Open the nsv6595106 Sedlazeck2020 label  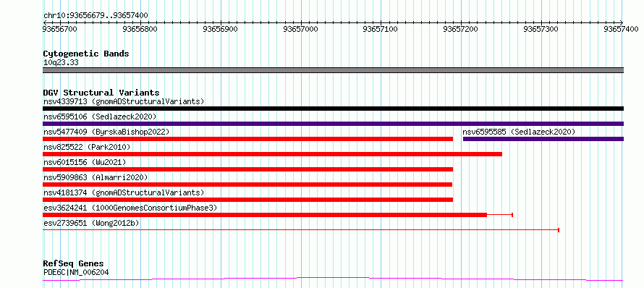pyautogui.click(x=100, y=117)
